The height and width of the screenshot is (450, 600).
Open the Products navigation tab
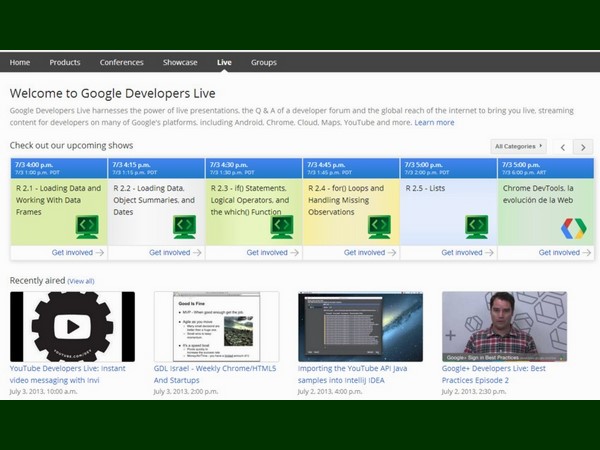tap(65, 62)
